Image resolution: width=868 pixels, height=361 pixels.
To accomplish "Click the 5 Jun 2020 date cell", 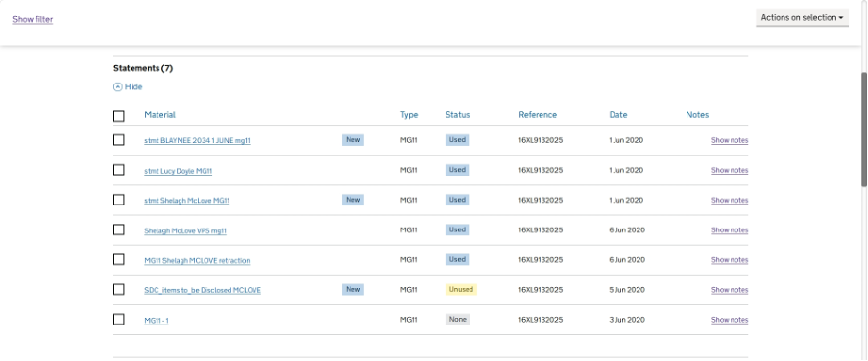I will click(626, 290).
